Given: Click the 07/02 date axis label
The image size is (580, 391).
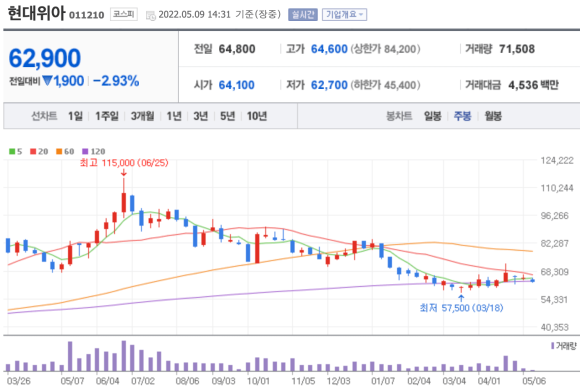Looking at the screenshot, I should (143, 381).
